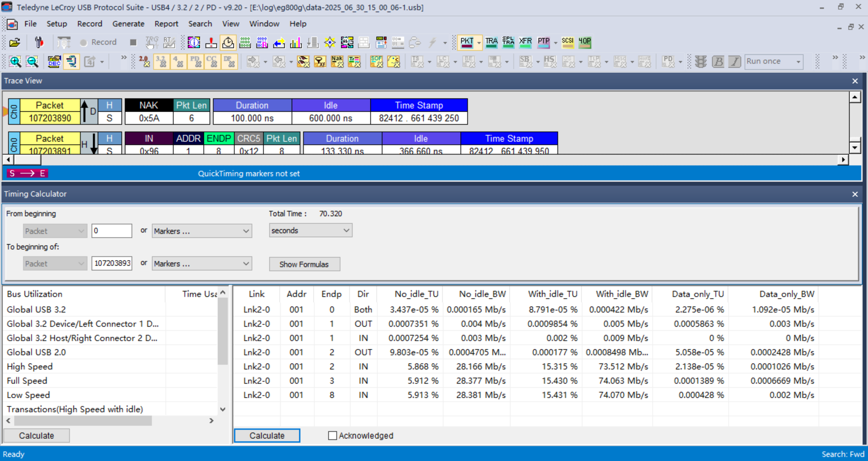Show SCSI operations level icon
This screenshot has width=868, height=461.
[567, 42]
